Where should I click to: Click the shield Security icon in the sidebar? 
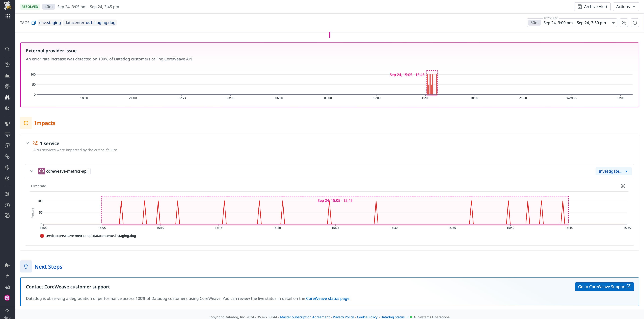[x=7, y=167]
